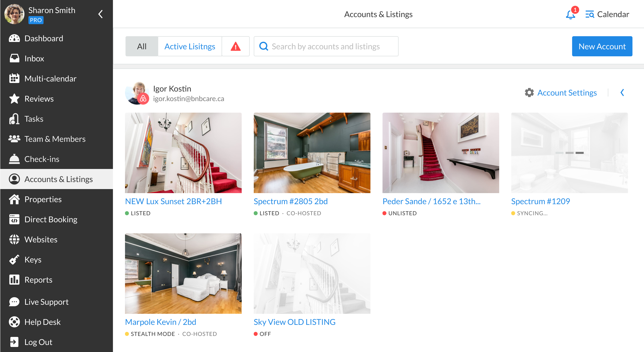Open Dashboard from the sidebar icon
Image resolution: width=644 pixels, height=352 pixels.
point(14,38)
